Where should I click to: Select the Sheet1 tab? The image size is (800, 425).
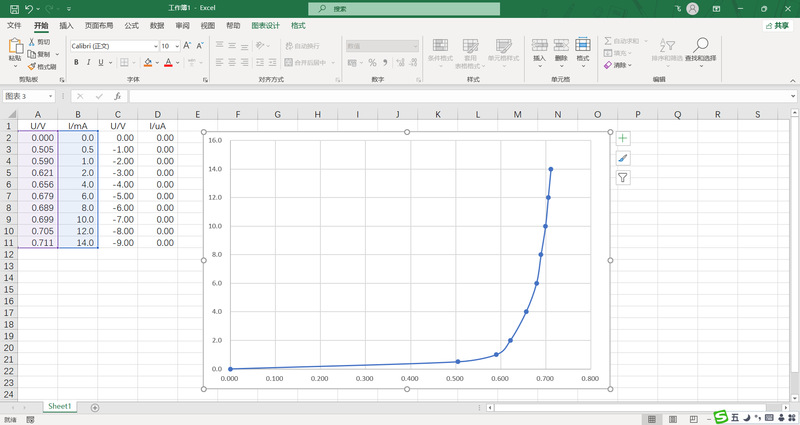click(x=60, y=406)
